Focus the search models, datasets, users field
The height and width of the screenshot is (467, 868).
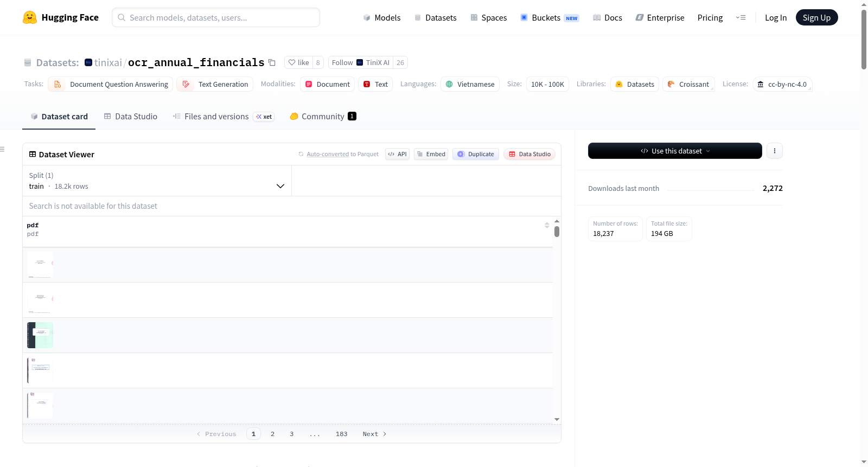[216, 17]
